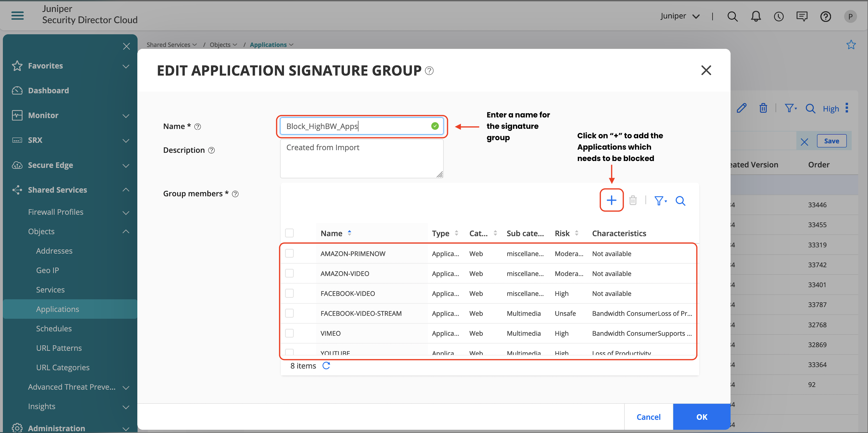The height and width of the screenshot is (433, 868).
Task: Toggle the select-all checkbox in table header
Action: tap(289, 233)
